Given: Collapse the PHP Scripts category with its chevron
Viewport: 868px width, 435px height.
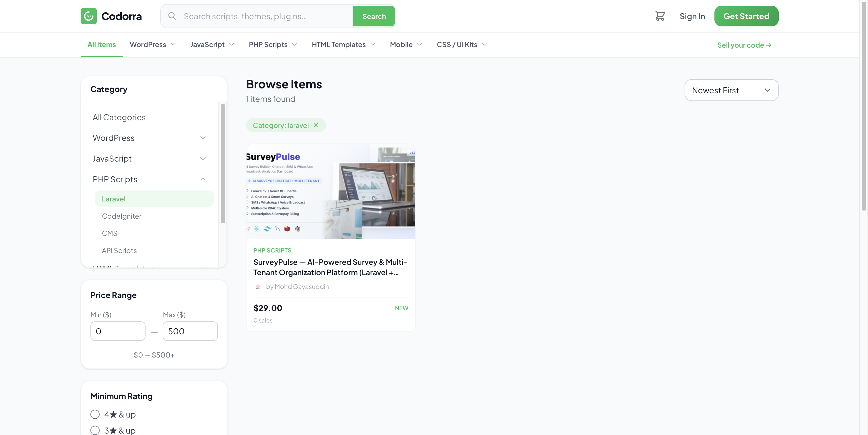Looking at the screenshot, I should 203,179.
